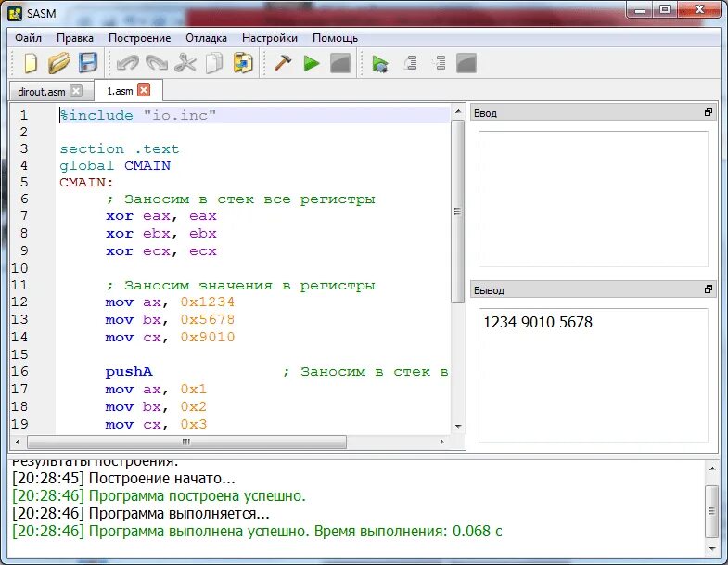Switch to the dirout.asm tab
The width and height of the screenshot is (728, 565).
click(42, 92)
